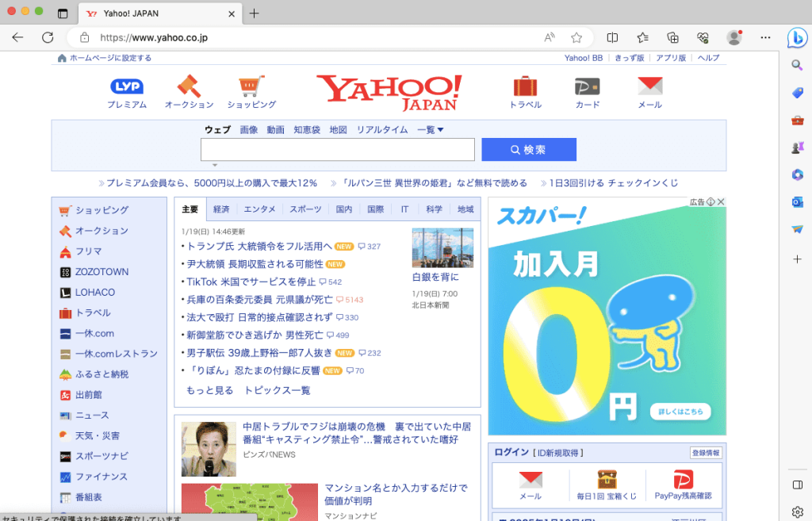Select the IT news tab
The width and height of the screenshot is (812, 521).
pyautogui.click(x=404, y=209)
